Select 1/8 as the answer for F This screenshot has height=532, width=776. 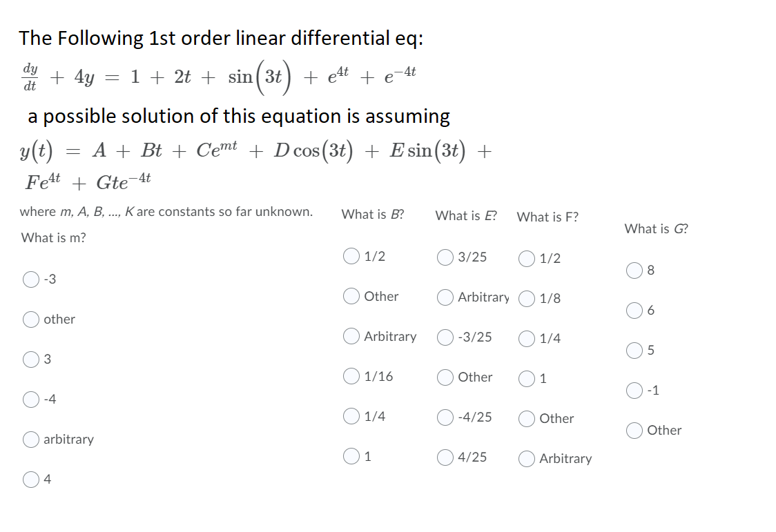coord(526,298)
